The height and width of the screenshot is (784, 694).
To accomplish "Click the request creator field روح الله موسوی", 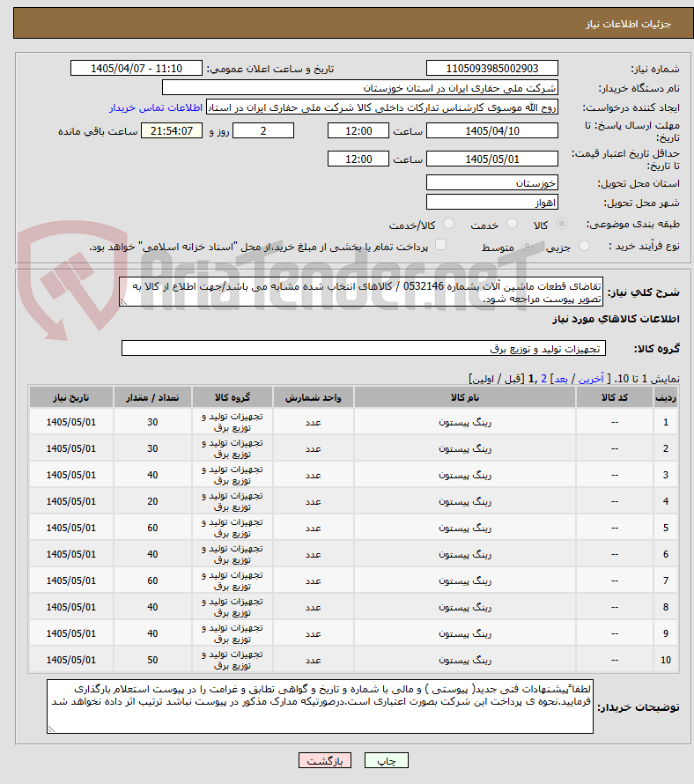I will click(x=382, y=107).
